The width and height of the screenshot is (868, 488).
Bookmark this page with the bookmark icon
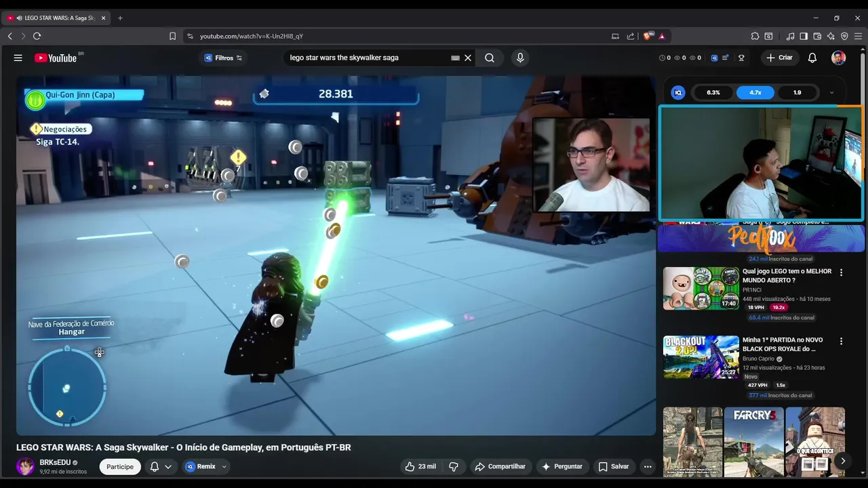172,36
